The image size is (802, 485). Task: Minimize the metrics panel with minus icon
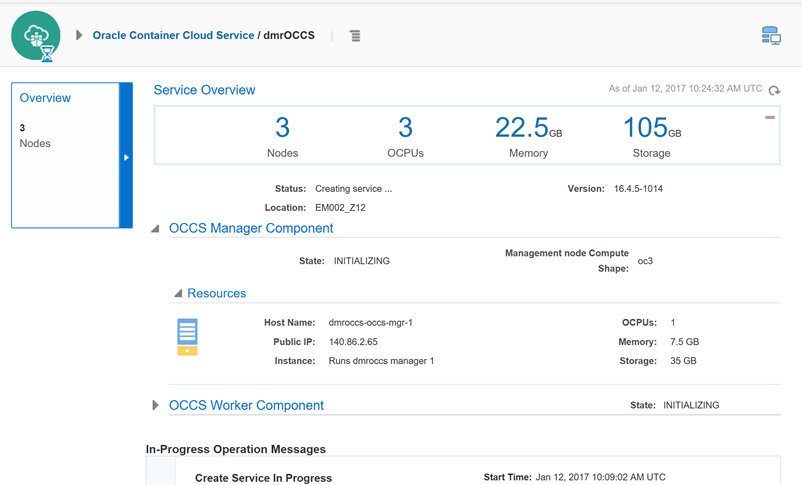pyautogui.click(x=770, y=118)
